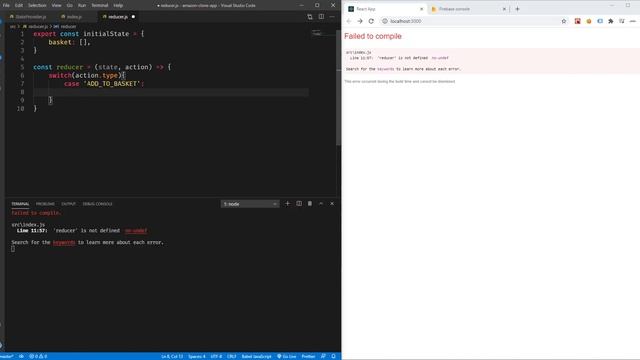Switch to the DEBUG CONSOLE panel tab
This screenshot has height=360, width=640.
(97, 204)
